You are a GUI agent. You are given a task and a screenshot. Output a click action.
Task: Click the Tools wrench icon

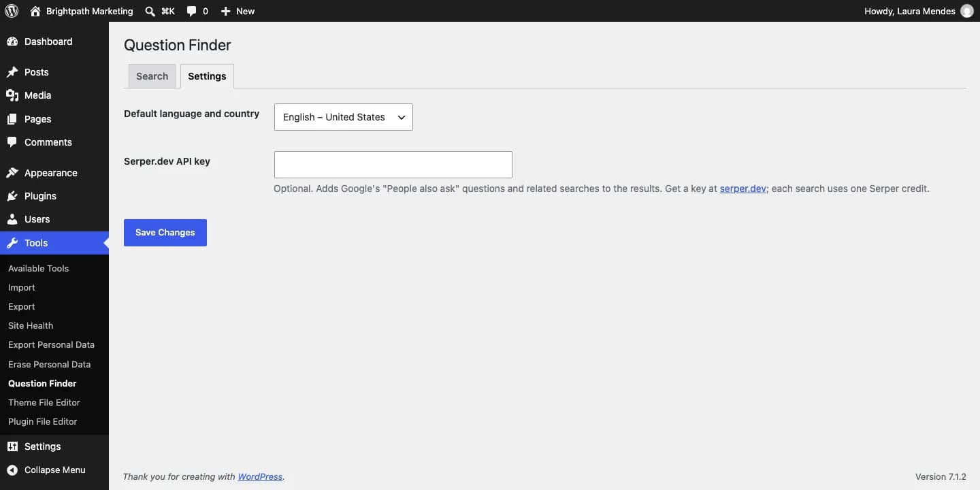point(12,243)
